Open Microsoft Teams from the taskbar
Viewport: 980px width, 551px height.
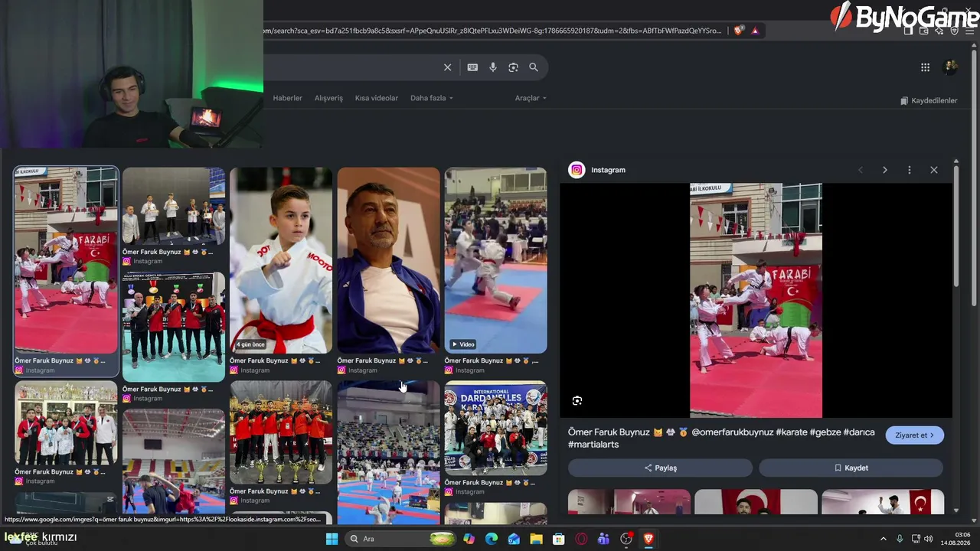pos(603,539)
